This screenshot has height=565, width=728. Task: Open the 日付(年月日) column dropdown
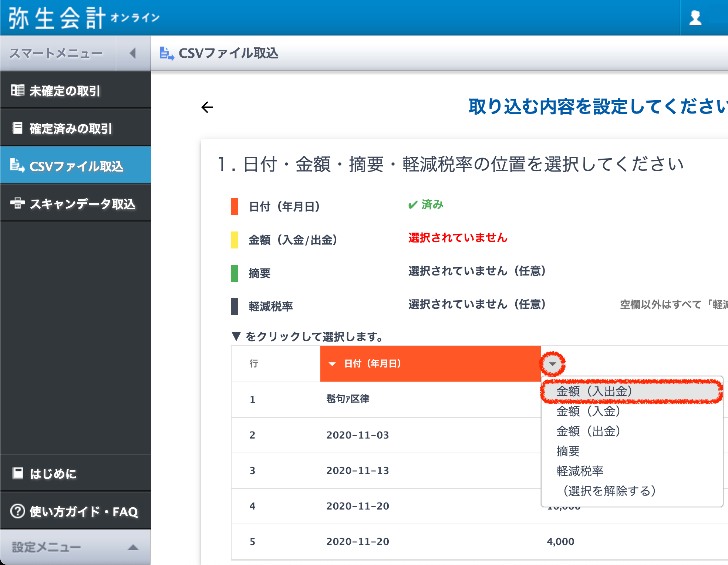(x=332, y=364)
